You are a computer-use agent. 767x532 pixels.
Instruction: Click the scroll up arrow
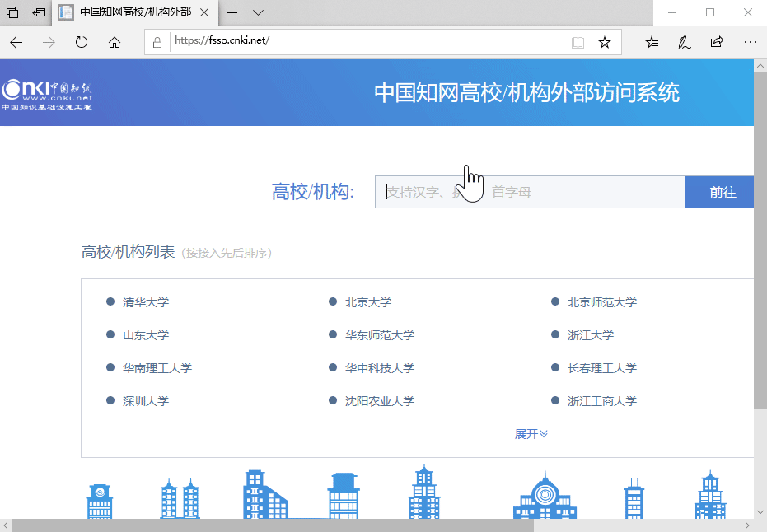[760, 66]
